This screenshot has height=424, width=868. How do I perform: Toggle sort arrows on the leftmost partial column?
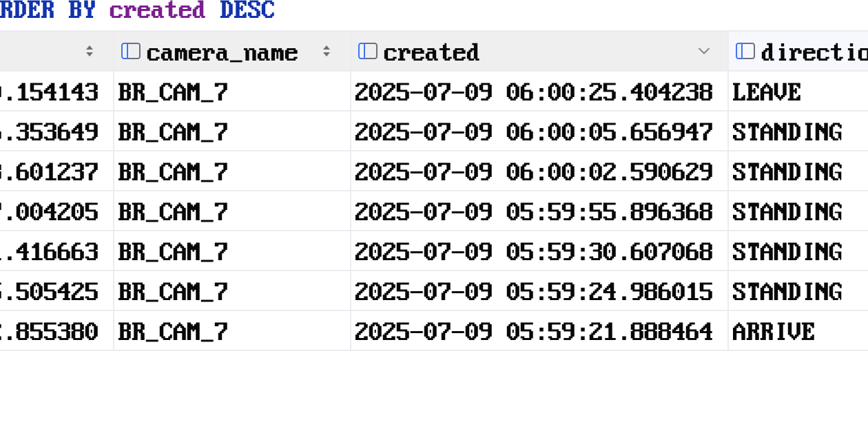coord(90,52)
